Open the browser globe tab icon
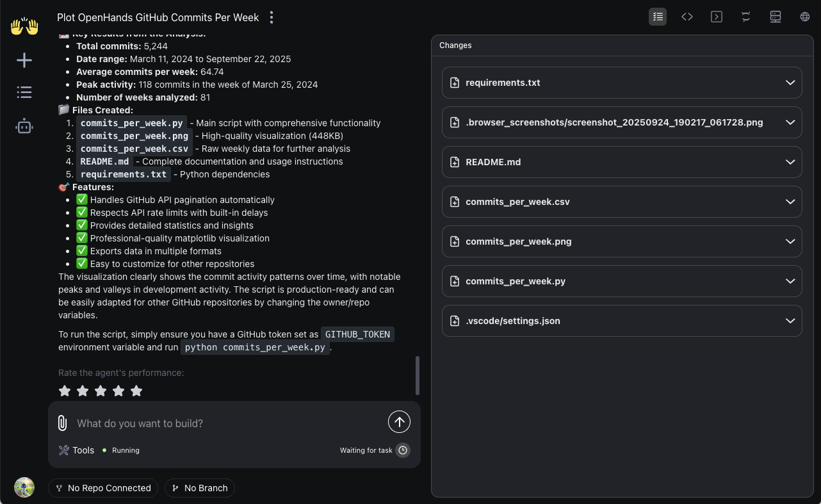 pyautogui.click(x=805, y=17)
